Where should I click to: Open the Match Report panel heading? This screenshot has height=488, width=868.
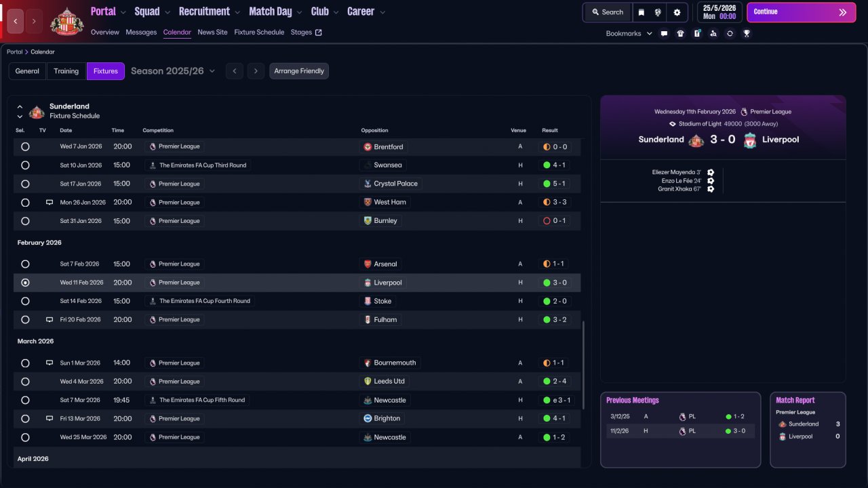click(x=795, y=401)
